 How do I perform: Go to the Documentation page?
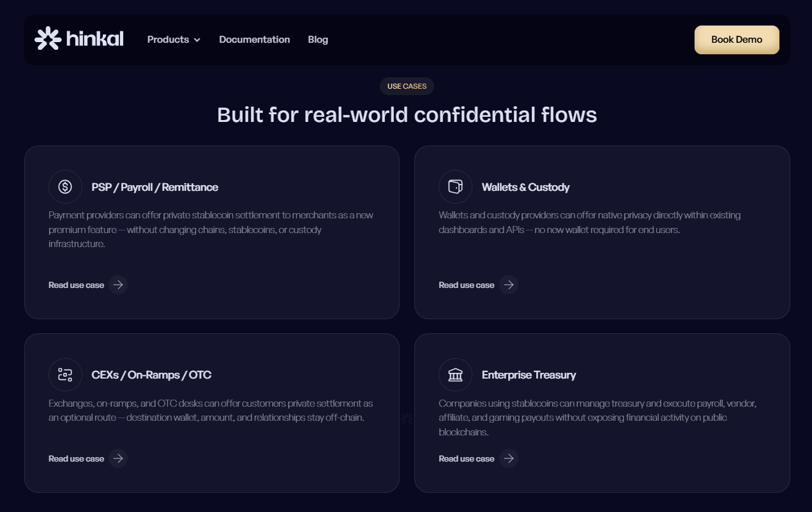tap(254, 40)
